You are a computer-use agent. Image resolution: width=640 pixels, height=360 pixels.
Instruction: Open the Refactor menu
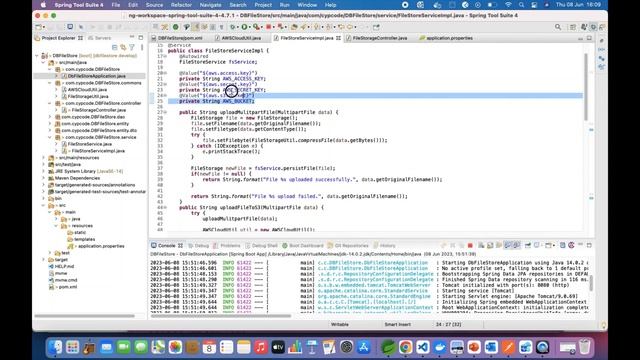pyautogui.click(x=181, y=5)
